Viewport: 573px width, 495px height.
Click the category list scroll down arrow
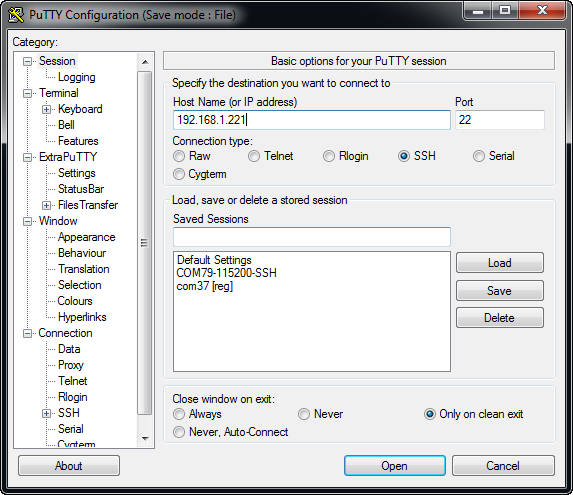(x=145, y=438)
